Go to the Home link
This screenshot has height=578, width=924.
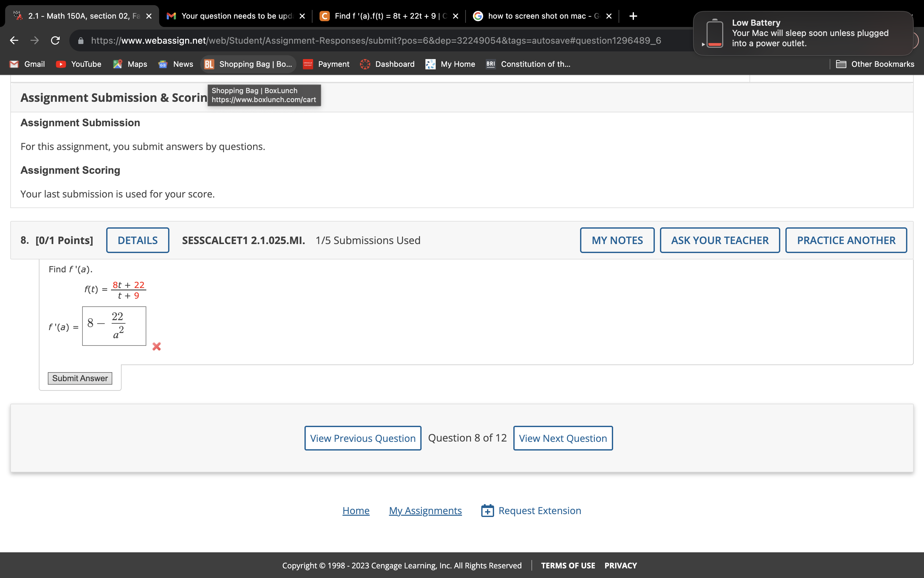[356, 511]
